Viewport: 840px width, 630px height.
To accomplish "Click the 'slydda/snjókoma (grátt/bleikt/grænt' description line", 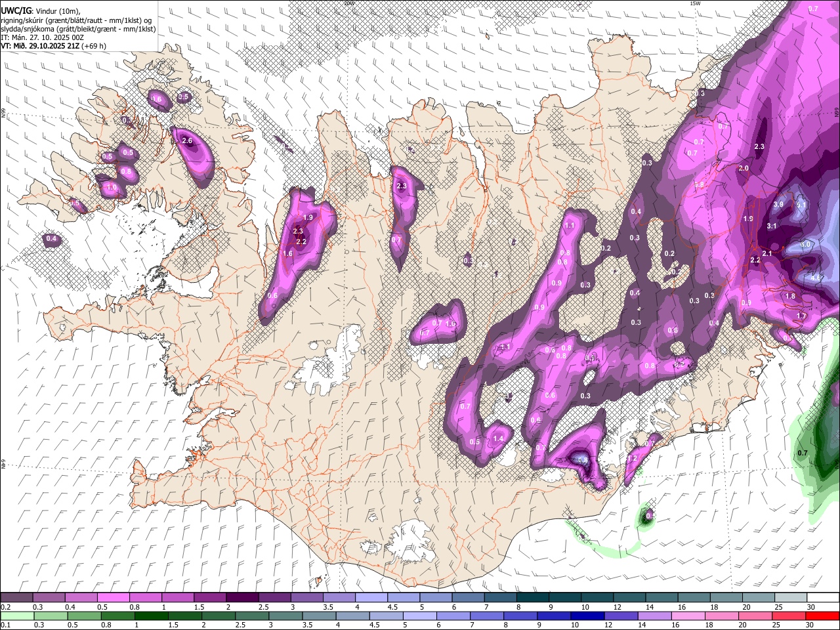I will [78, 29].
